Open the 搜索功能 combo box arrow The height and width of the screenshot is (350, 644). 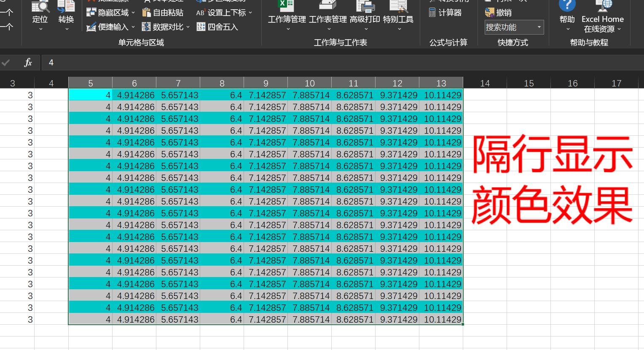pyautogui.click(x=539, y=27)
